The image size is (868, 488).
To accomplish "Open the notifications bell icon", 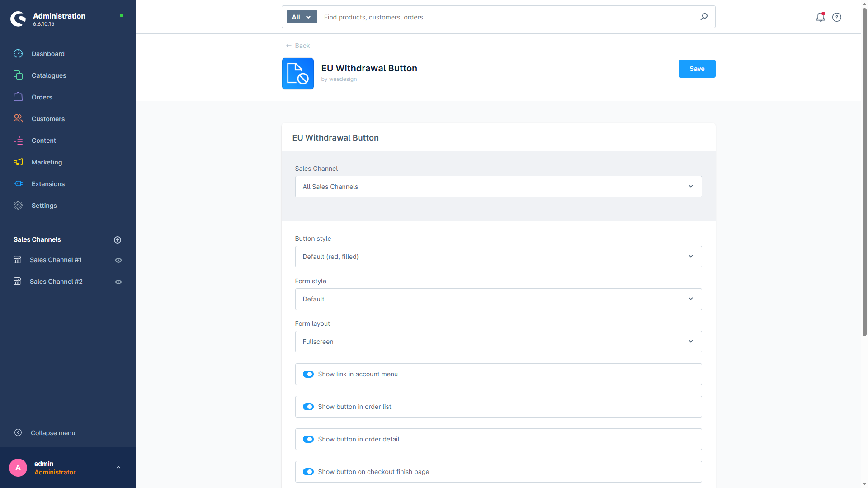I will [x=820, y=17].
